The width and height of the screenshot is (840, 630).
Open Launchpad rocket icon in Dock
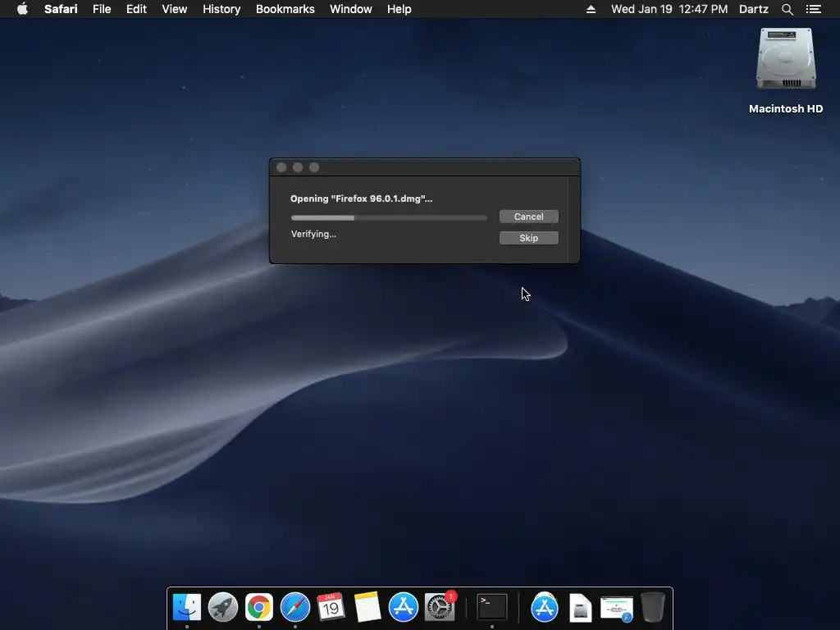coord(223,608)
